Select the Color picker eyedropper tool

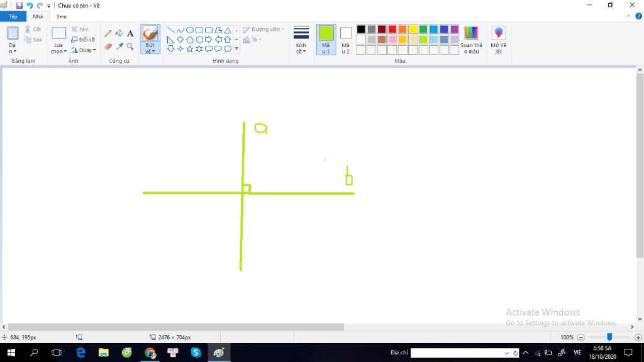[x=119, y=47]
